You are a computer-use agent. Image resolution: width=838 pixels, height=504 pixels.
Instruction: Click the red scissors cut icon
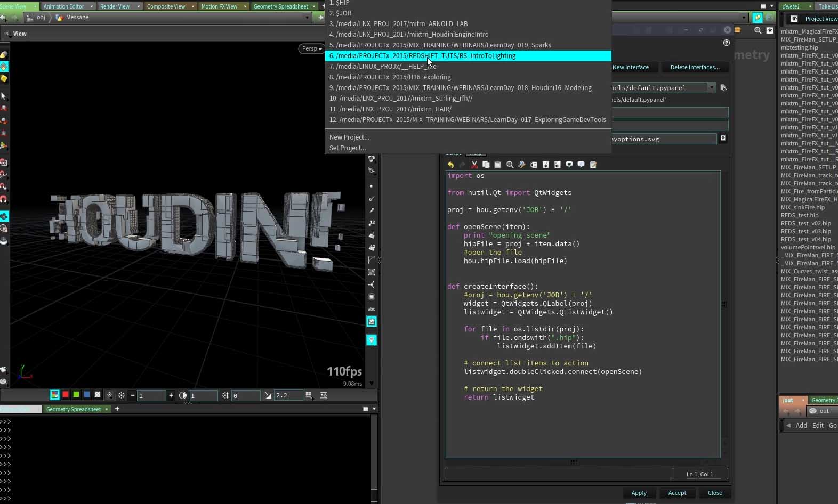coord(474,165)
